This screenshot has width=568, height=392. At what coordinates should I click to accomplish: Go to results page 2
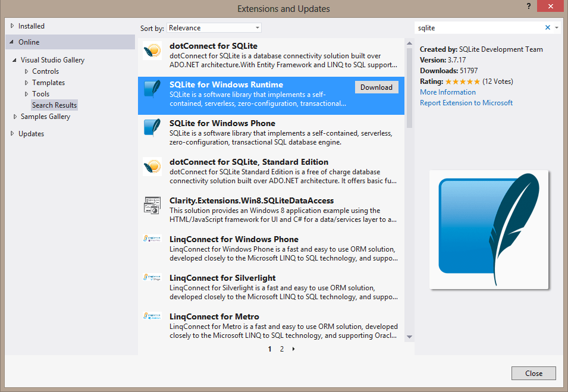pyautogui.click(x=282, y=349)
